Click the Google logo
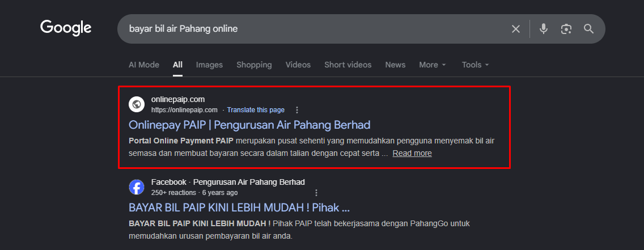This screenshot has height=250, width=644. [x=66, y=28]
